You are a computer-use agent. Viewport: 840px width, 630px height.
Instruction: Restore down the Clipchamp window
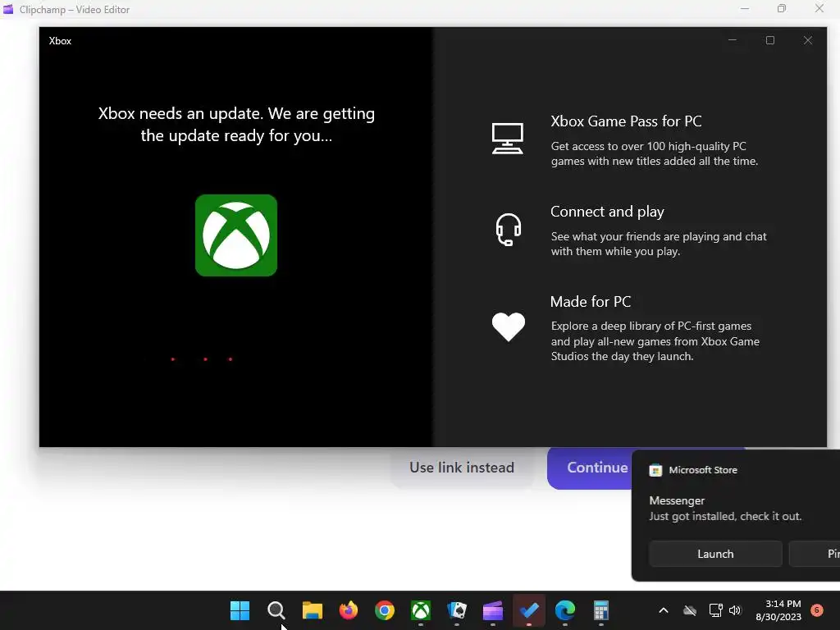782,8
